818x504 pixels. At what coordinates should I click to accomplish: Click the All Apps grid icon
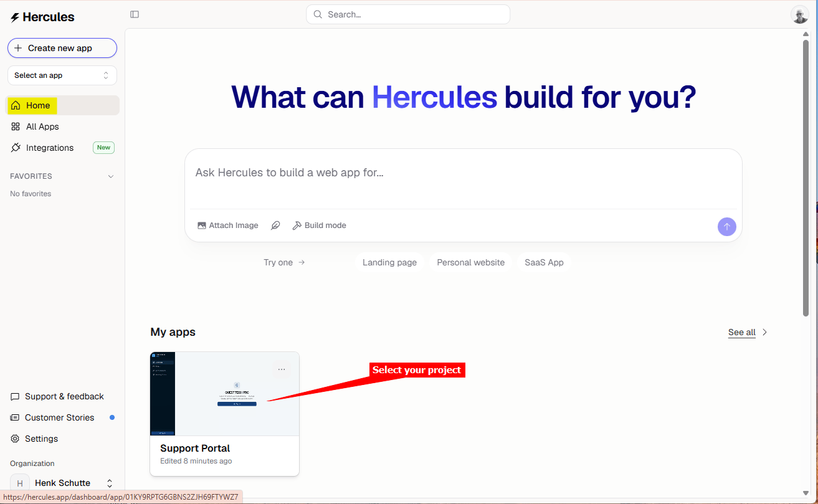tap(16, 126)
